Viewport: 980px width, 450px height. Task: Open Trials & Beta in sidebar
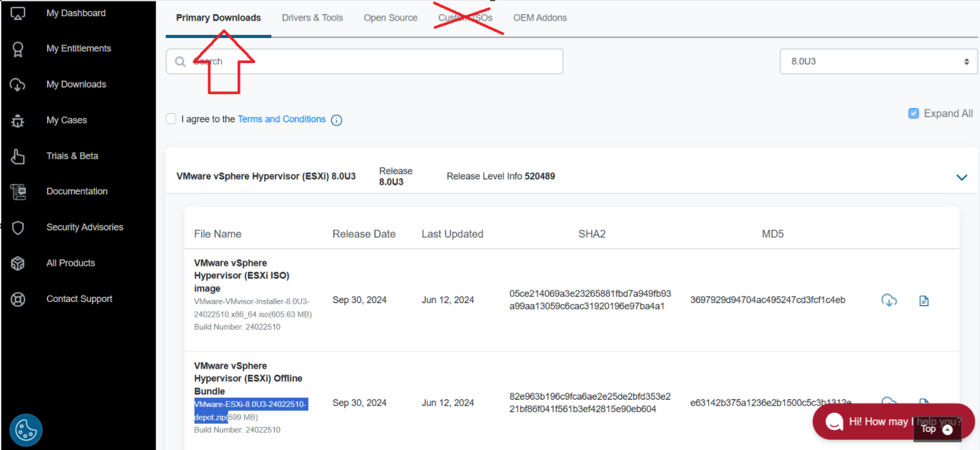[x=72, y=156]
